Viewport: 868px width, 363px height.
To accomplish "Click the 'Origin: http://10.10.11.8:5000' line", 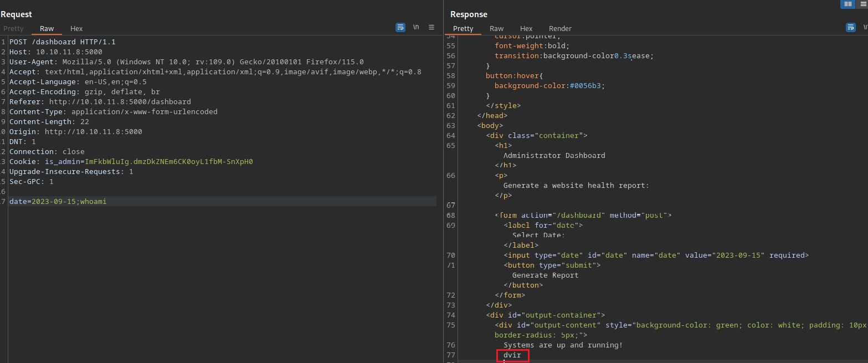I will pyautogui.click(x=76, y=132).
